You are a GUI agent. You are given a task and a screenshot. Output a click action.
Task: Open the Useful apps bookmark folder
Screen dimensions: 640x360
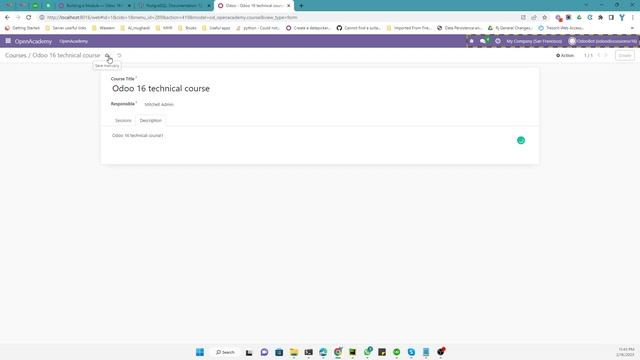click(216, 28)
